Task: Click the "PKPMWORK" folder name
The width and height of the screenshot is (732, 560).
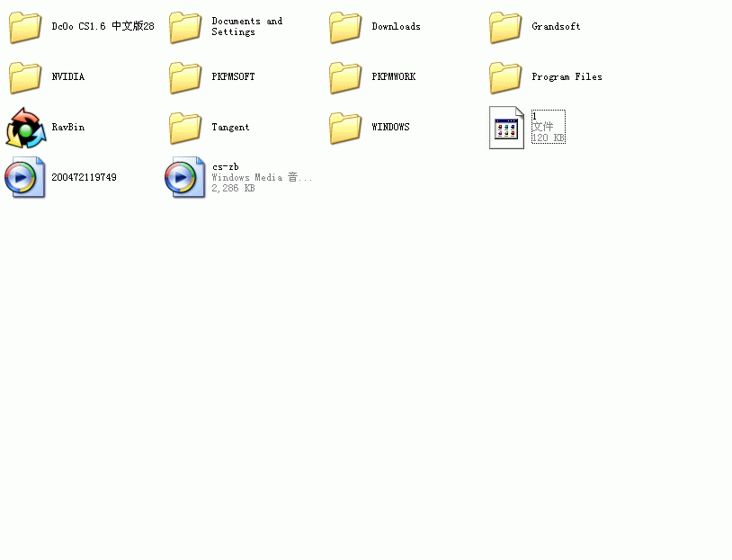Action: click(x=394, y=76)
